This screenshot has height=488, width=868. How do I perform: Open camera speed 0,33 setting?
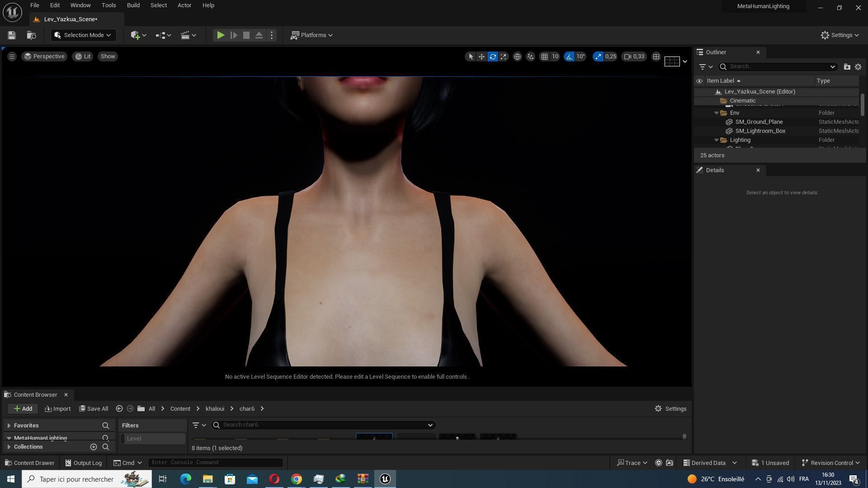634,56
